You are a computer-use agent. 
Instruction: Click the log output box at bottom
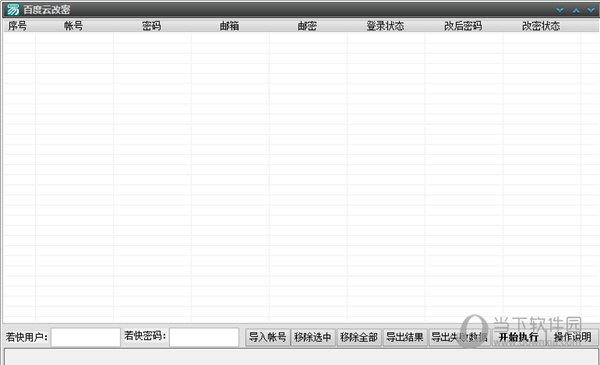pos(301,357)
